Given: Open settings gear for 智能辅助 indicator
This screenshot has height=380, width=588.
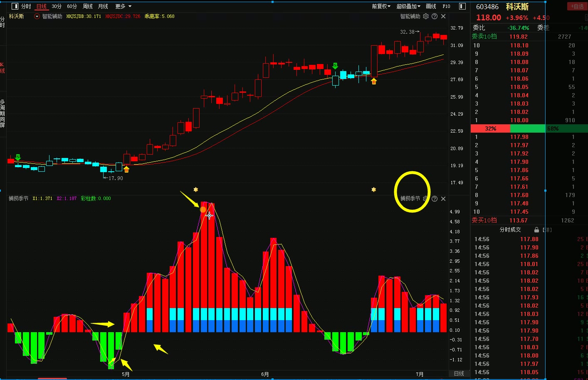Looking at the screenshot, I should pyautogui.click(x=426, y=16).
